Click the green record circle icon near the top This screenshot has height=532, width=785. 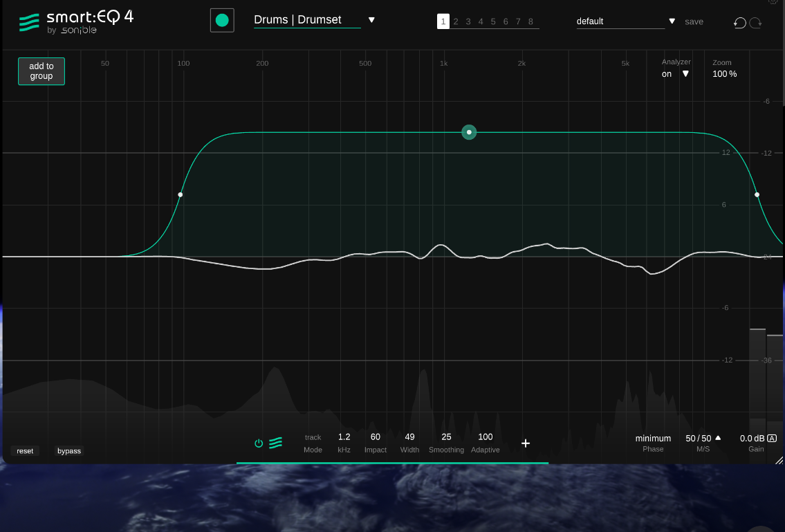pyautogui.click(x=221, y=20)
